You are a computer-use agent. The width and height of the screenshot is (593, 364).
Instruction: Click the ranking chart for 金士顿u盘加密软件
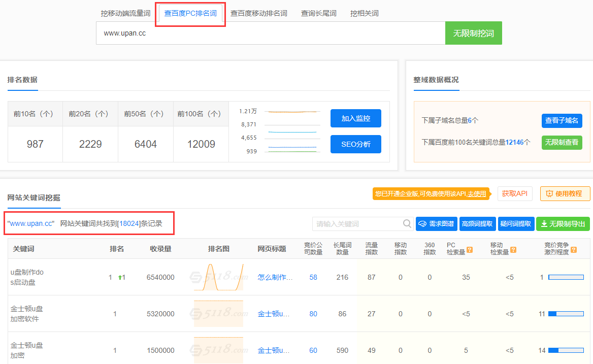219,314
